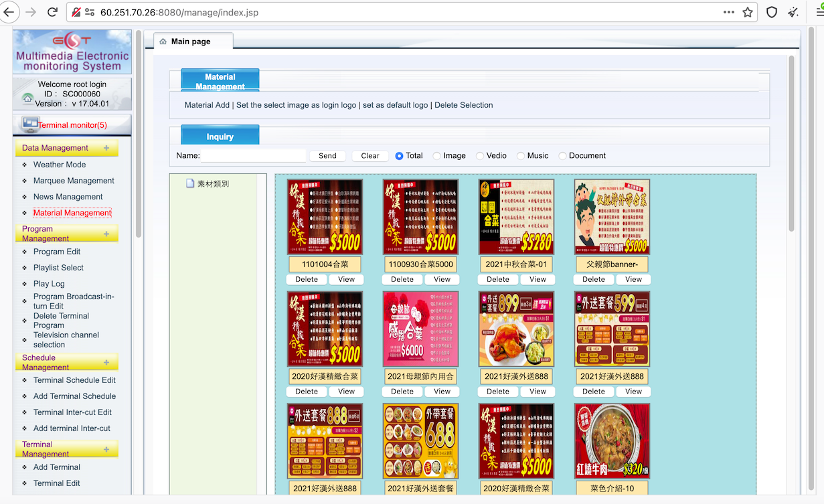Select the 2021母親節內用合 thumbnail
824x504 pixels.
coord(420,329)
